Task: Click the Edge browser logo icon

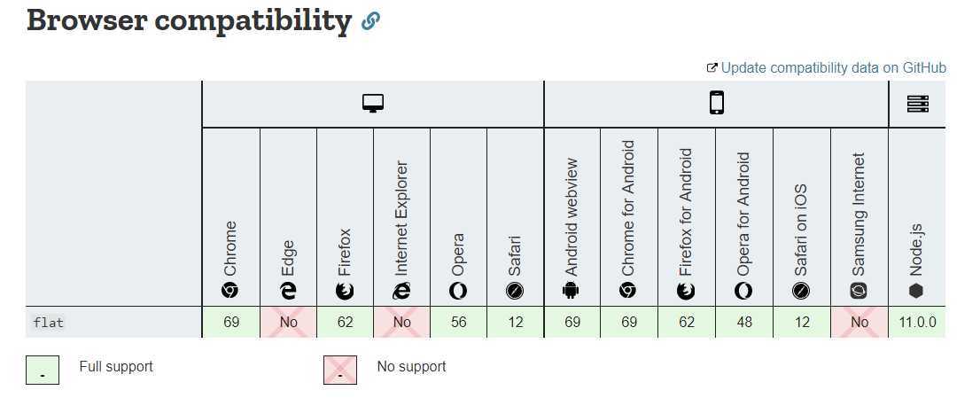Action: click(288, 291)
